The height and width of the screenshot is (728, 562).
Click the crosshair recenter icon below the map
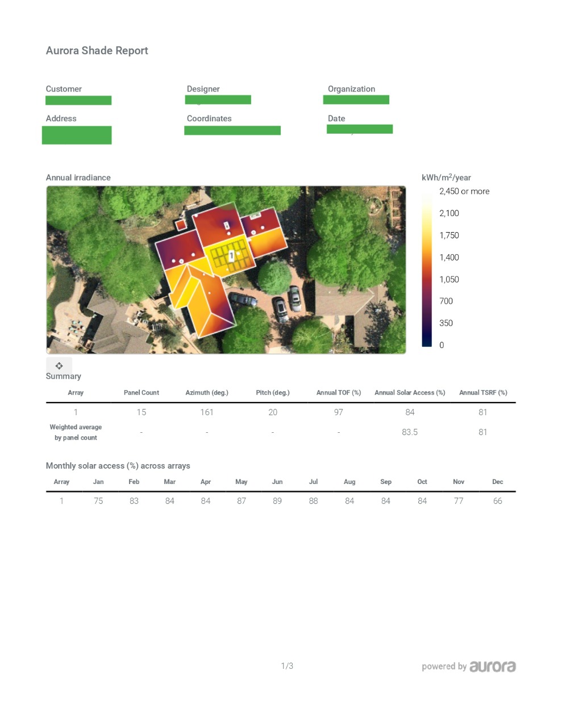[59, 366]
